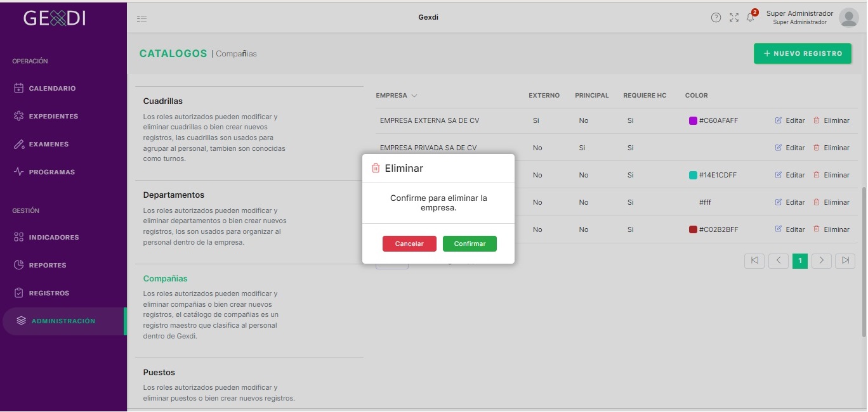Click Externo column header
The height and width of the screenshot is (412, 868).
tap(544, 96)
